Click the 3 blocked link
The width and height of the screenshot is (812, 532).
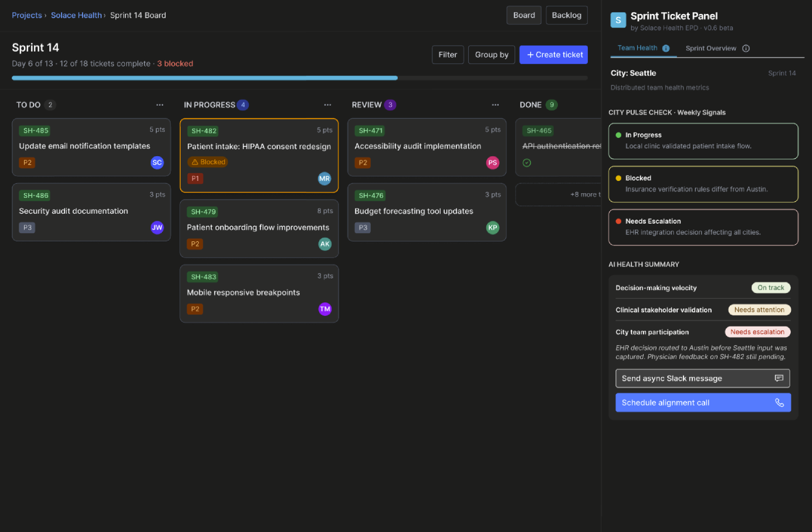175,63
